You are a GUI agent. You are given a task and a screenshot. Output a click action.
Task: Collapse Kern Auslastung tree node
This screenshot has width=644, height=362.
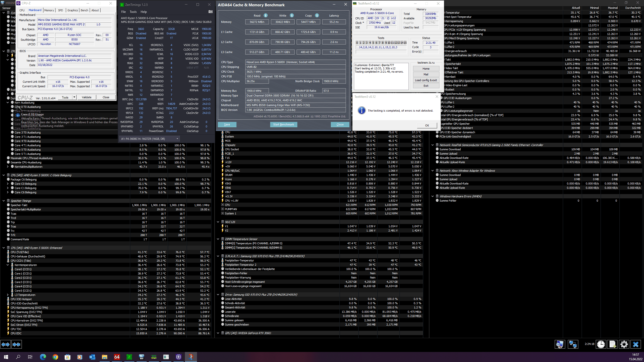8,103
